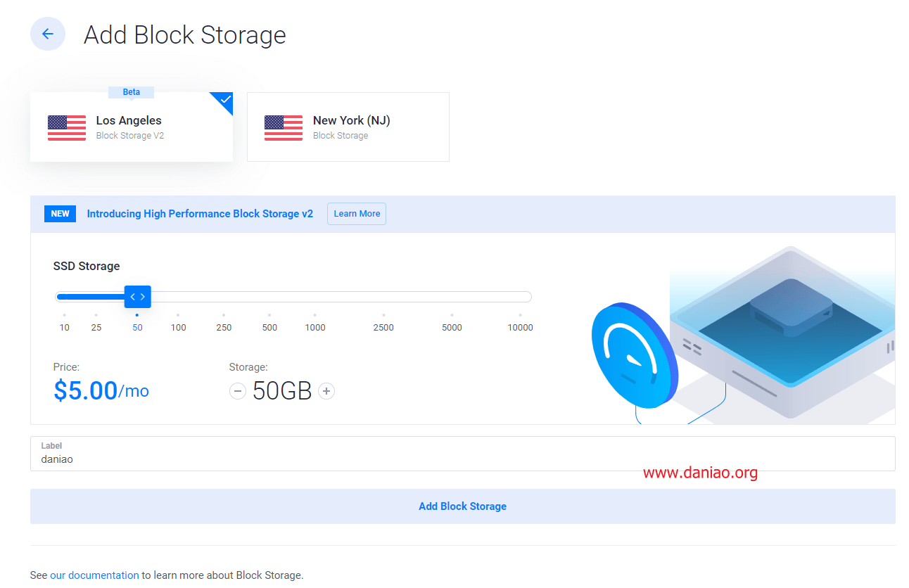Image resolution: width=909 pixels, height=588 pixels.
Task: Click the blue checkmark on Los Angeles card
Action: (225, 100)
